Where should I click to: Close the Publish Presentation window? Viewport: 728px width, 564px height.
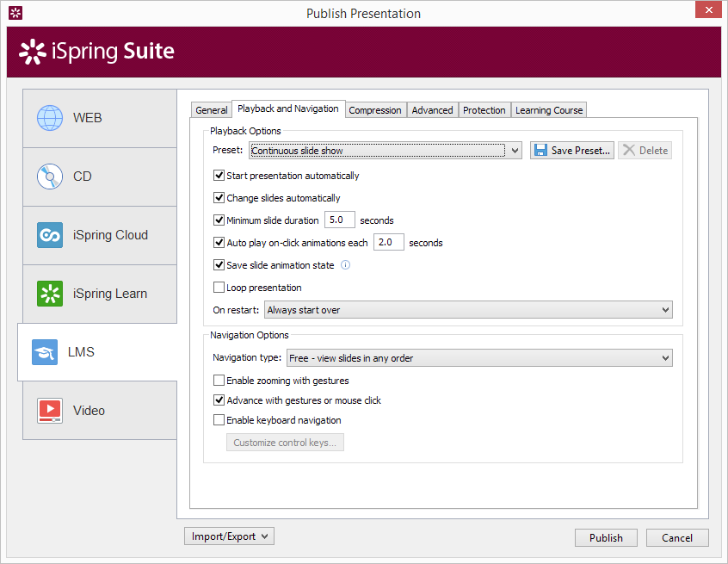(x=708, y=9)
